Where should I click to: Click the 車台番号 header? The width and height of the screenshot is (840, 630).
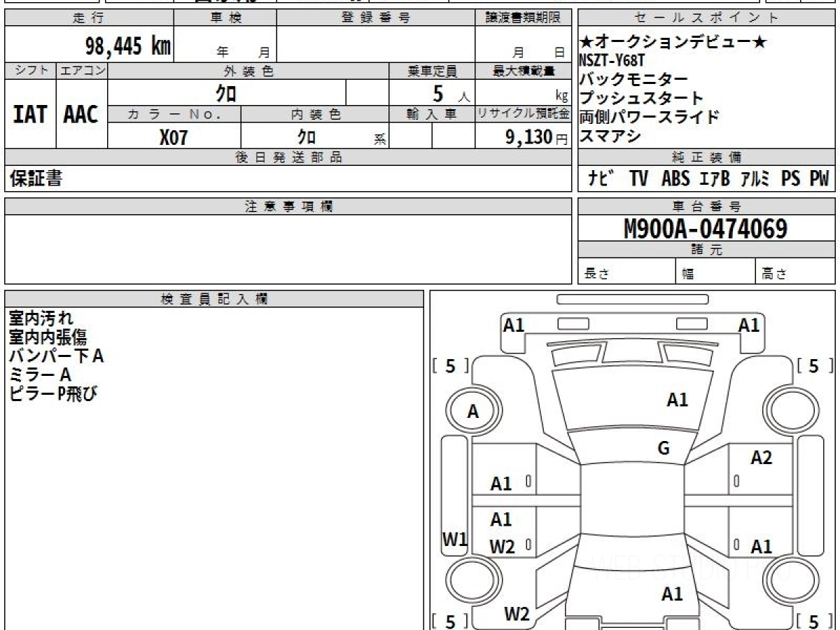(x=706, y=206)
